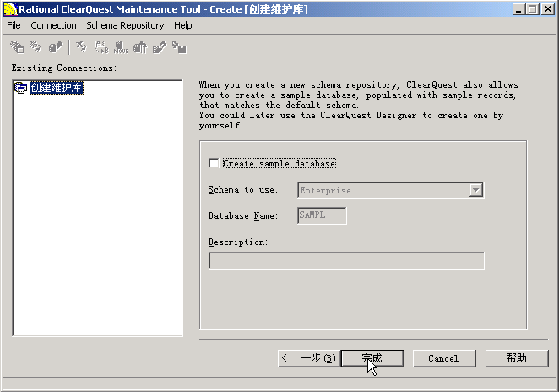Viewport: 559px width, 392px height.
Task: Click the Description label
Action: [x=238, y=242]
